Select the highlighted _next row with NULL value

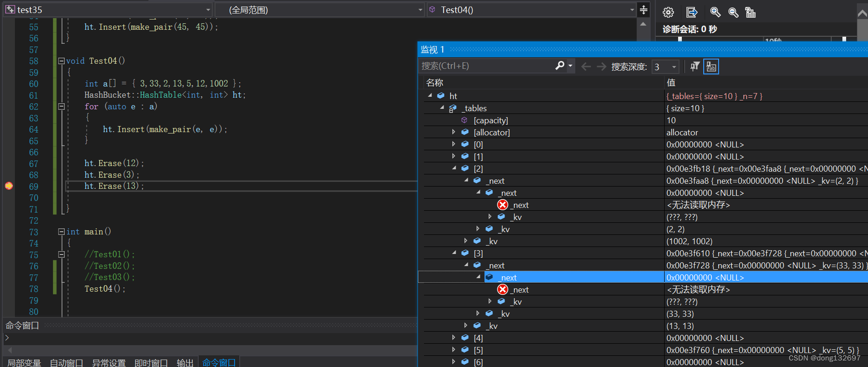[x=643, y=277]
